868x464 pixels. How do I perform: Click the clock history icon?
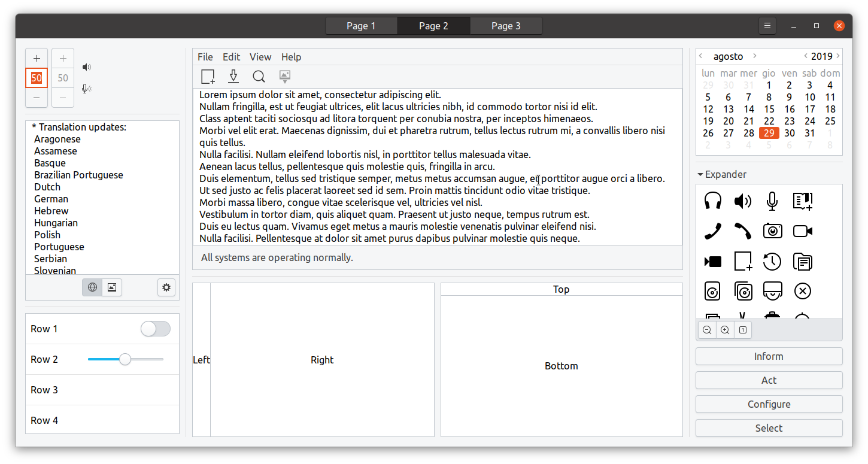(772, 262)
